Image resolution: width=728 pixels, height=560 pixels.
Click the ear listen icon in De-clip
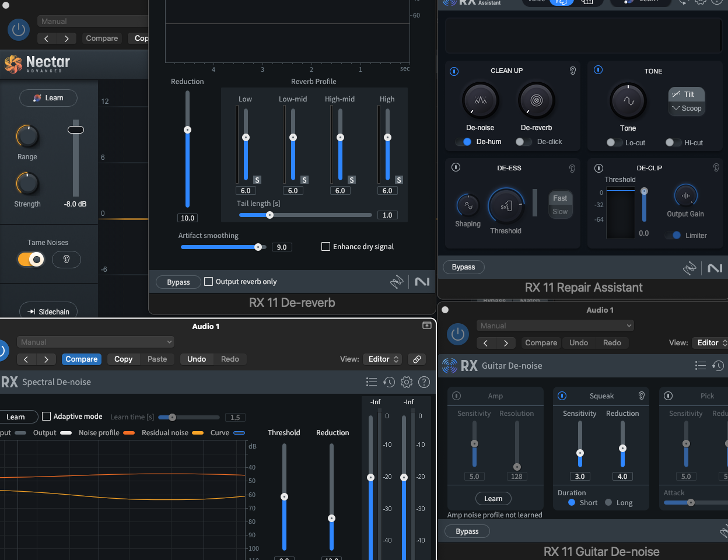pyautogui.click(x=716, y=167)
